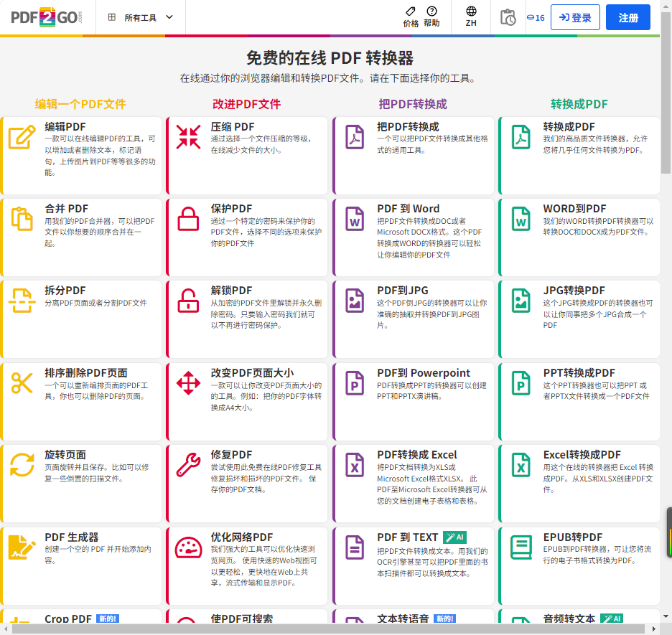
Task: Click the 新的! badge beside Crop PDF
Action: [x=108, y=618]
